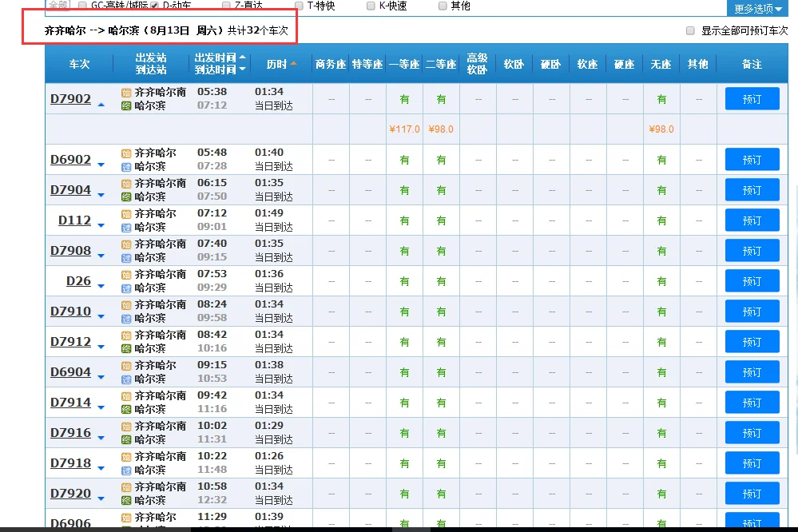Image resolution: width=798 pixels, height=532 pixels.
Task: Click the 预订 button for train D7902
Action: click(x=751, y=98)
